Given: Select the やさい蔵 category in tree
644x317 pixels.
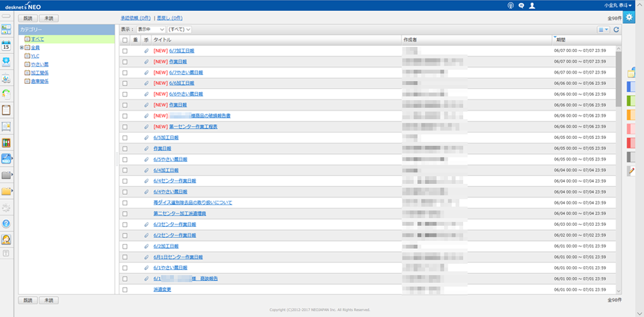Looking at the screenshot, I should click(39, 64).
